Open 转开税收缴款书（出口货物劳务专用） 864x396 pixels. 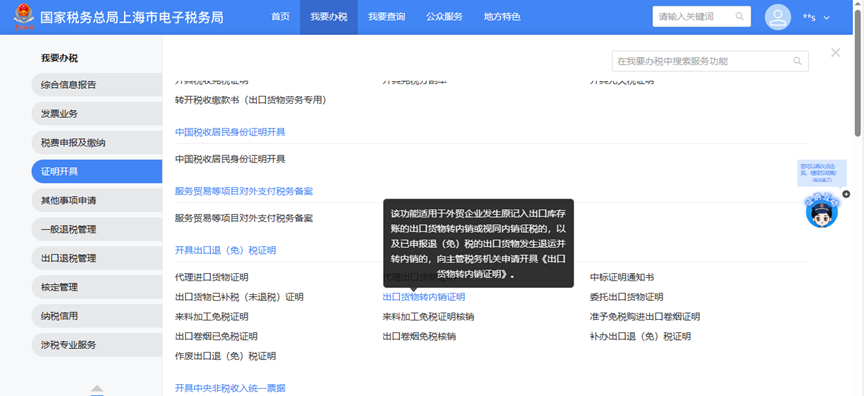click(x=251, y=100)
